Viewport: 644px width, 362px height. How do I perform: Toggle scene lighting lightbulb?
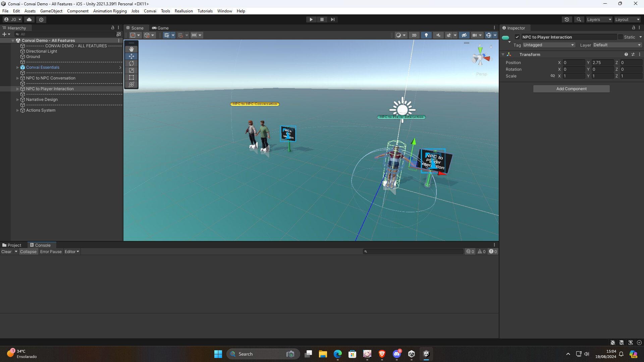pos(426,35)
